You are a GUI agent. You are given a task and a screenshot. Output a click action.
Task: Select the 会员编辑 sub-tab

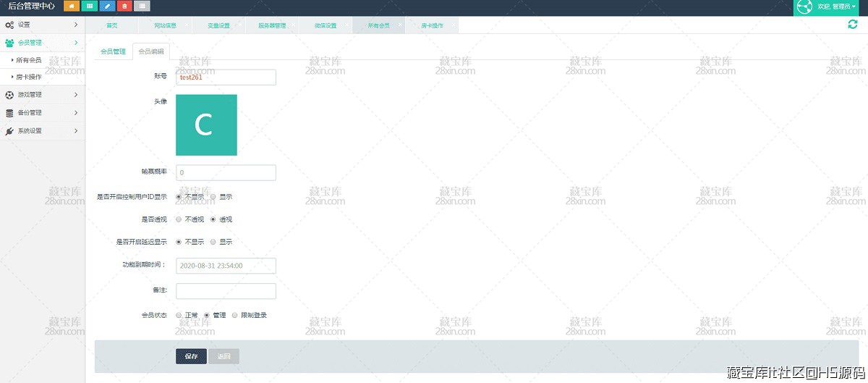150,51
